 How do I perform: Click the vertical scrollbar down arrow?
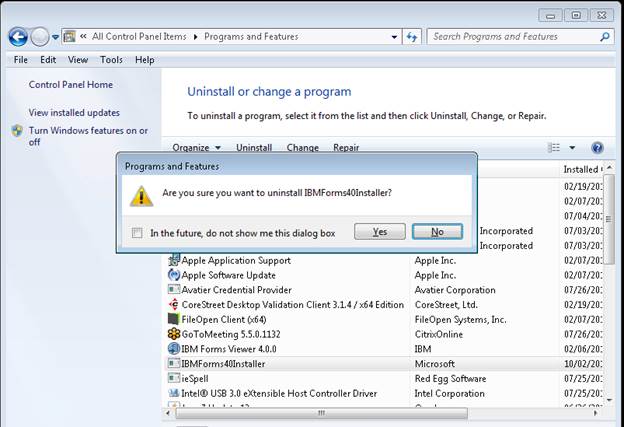coord(609,400)
